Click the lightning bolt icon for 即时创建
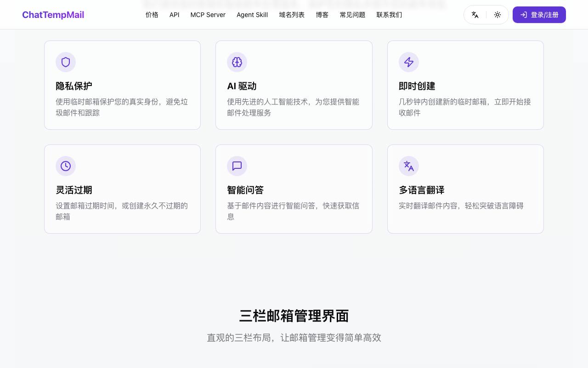This screenshot has width=588, height=368. pyautogui.click(x=409, y=62)
